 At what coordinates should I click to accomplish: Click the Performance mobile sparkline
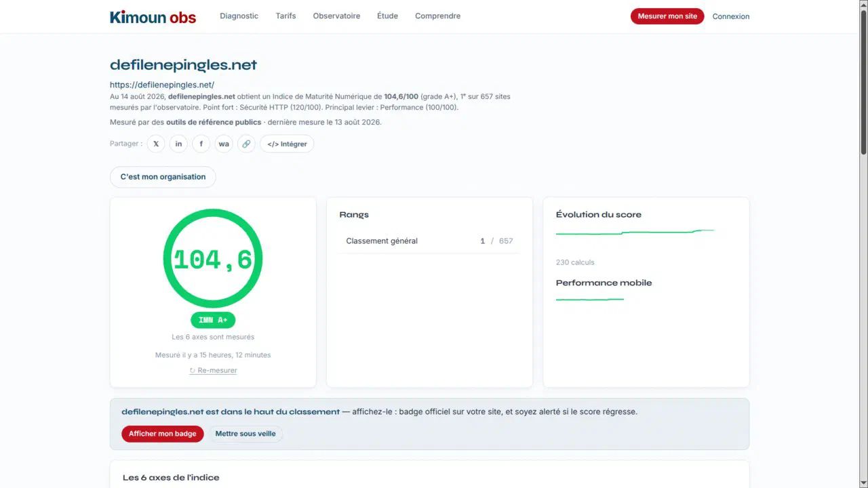pos(590,299)
